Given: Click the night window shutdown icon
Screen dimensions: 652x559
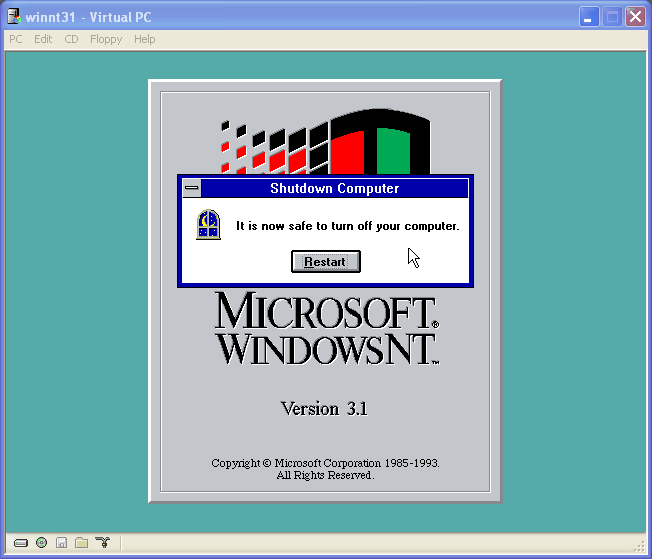Looking at the screenshot, I should [x=208, y=225].
